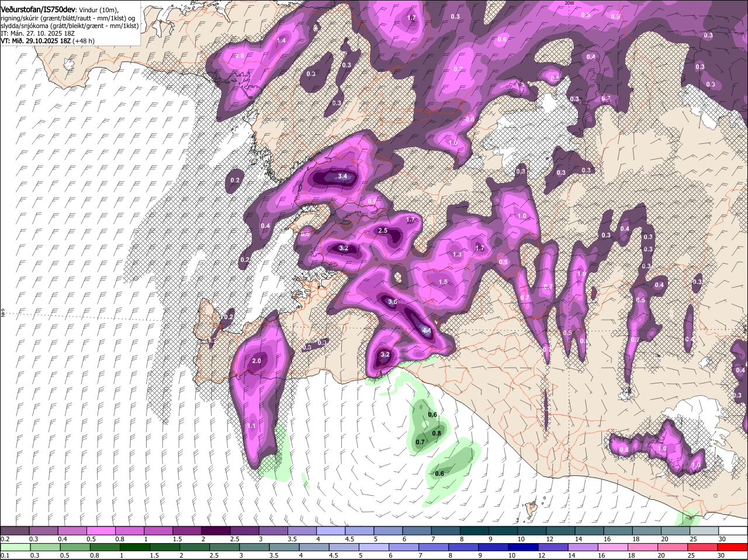The width and height of the screenshot is (748, 560).
Task: Click the 2.5 snowfall value on the map
Action: [x=383, y=231]
